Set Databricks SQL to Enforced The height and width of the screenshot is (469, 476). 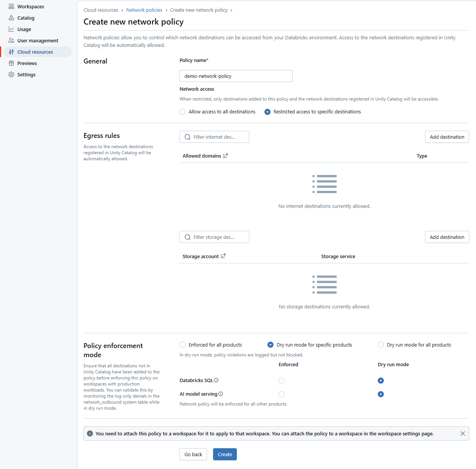(x=281, y=381)
